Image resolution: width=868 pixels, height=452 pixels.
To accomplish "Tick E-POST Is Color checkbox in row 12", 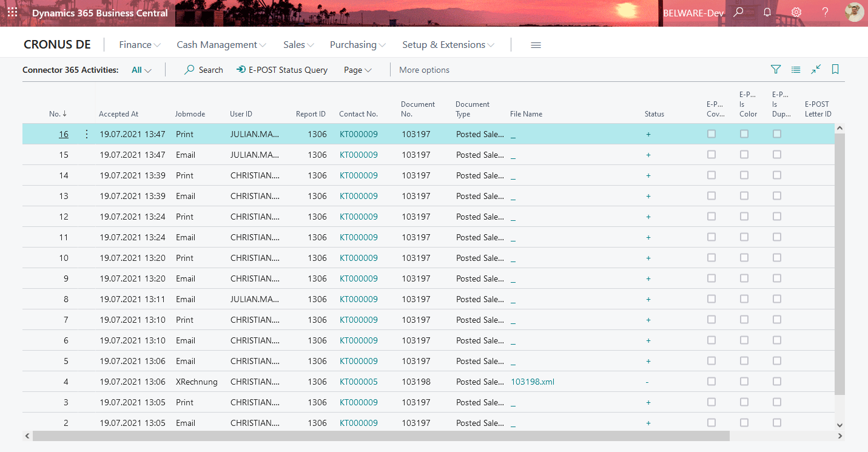I will pyautogui.click(x=744, y=217).
